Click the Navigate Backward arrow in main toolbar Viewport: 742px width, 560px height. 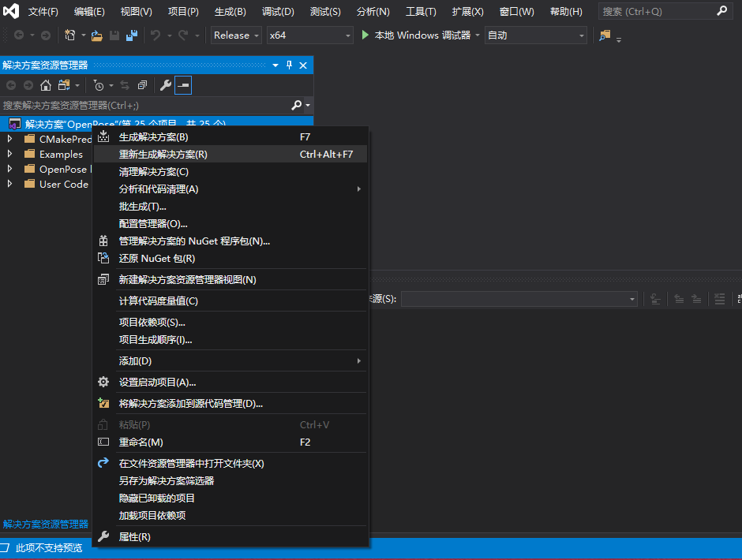click(x=19, y=35)
